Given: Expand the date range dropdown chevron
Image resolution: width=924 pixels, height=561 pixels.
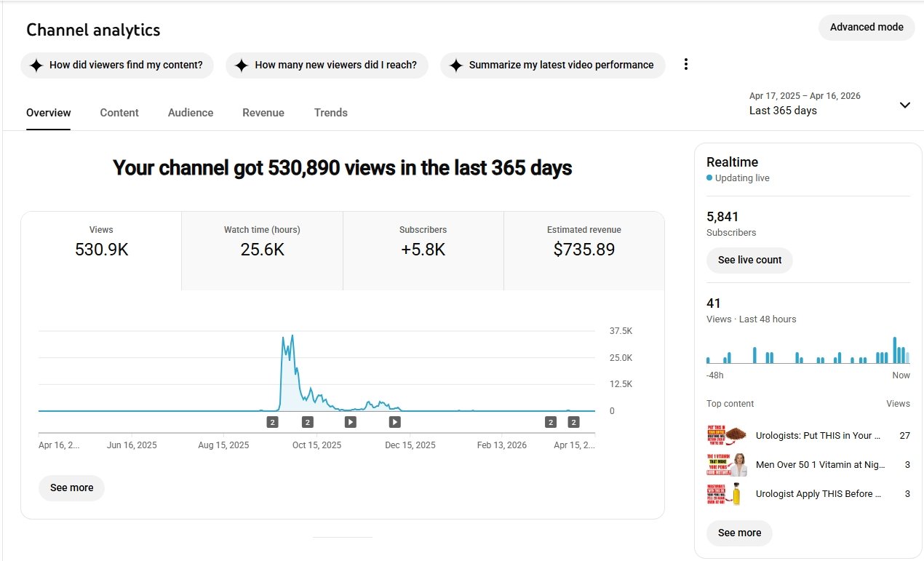Looking at the screenshot, I should pyautogui.click(x=904, y=105).
